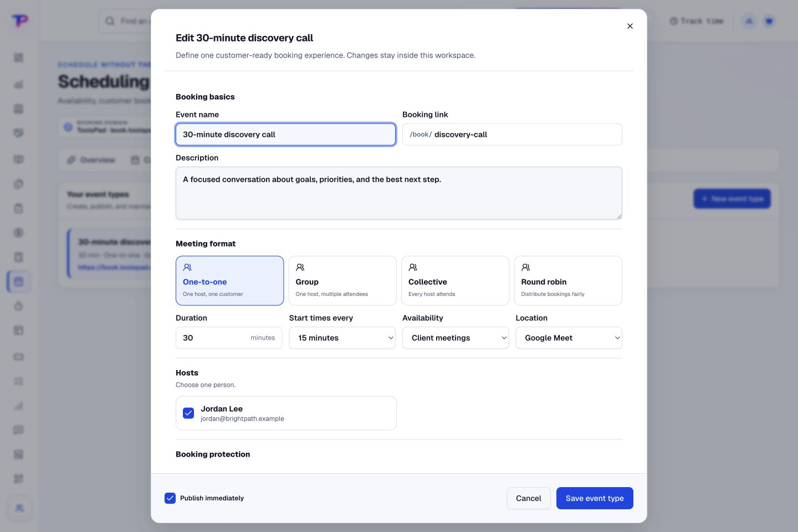The image size is (798, 532).
Task: Click the Duration minutes field
Action: [x=229, y=338]
